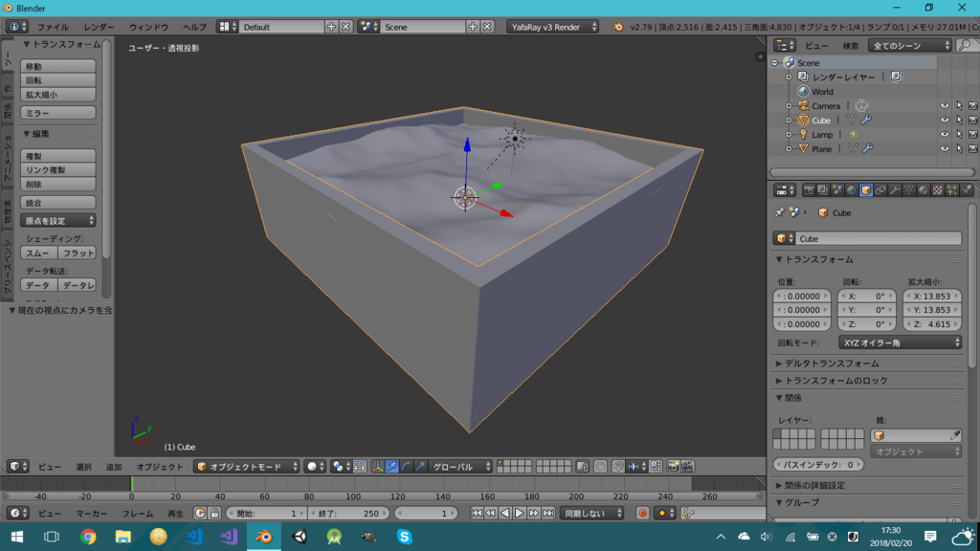The image size is (980, 551).
Task: Toggle visibility eye for Plane
Action: [945, 148]
